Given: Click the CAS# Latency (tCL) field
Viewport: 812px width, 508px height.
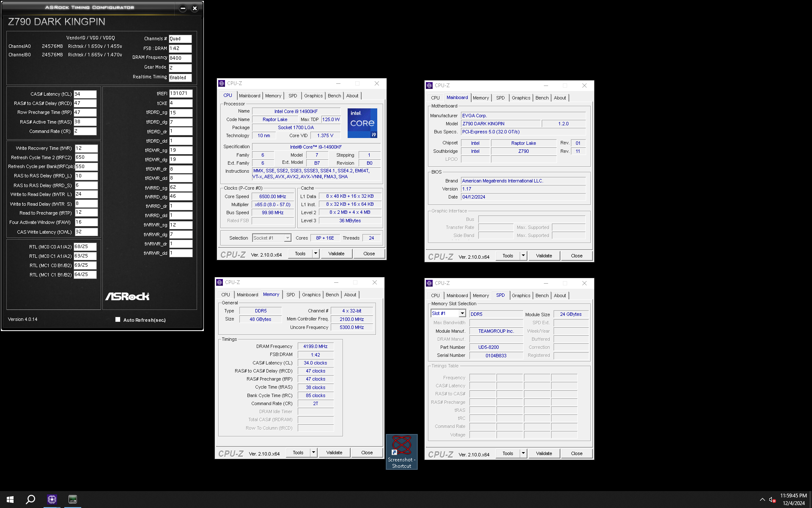Looking at the screenshot, I should tap(85, 94).
